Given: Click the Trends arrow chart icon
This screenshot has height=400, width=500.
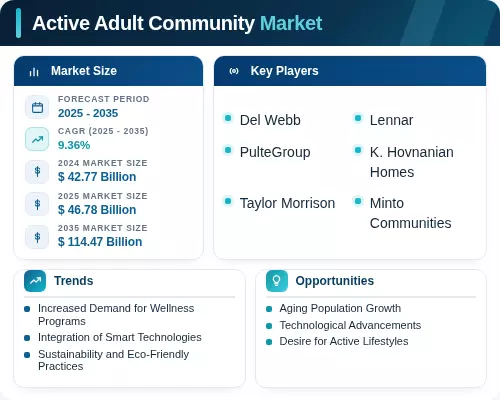Looking at the screenshot, I should [x=35, y=281].
